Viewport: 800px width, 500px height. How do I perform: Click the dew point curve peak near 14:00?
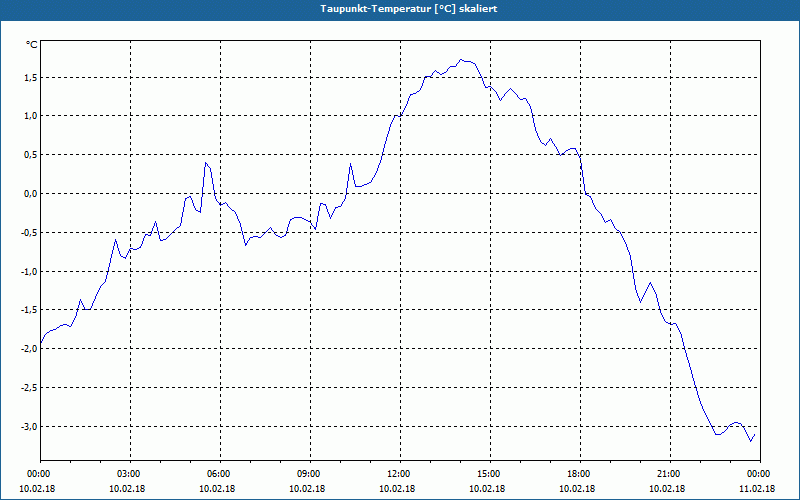pos(461,60)
